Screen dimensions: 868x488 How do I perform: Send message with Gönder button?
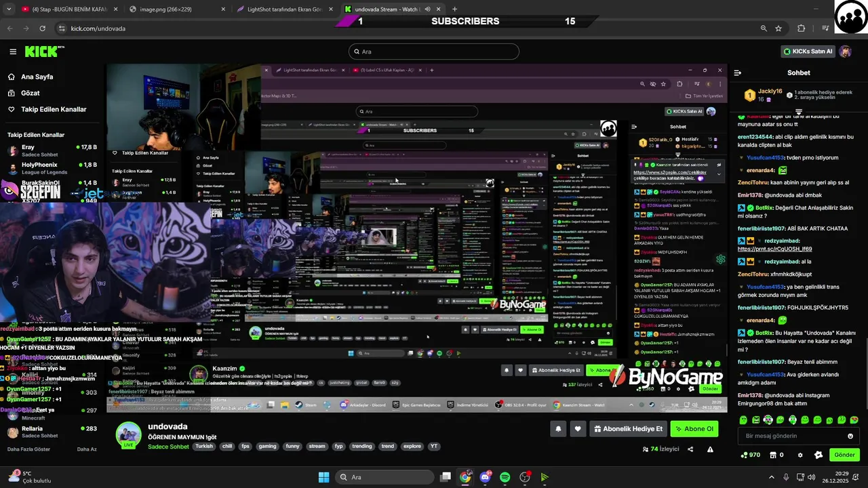click(844, 455)
